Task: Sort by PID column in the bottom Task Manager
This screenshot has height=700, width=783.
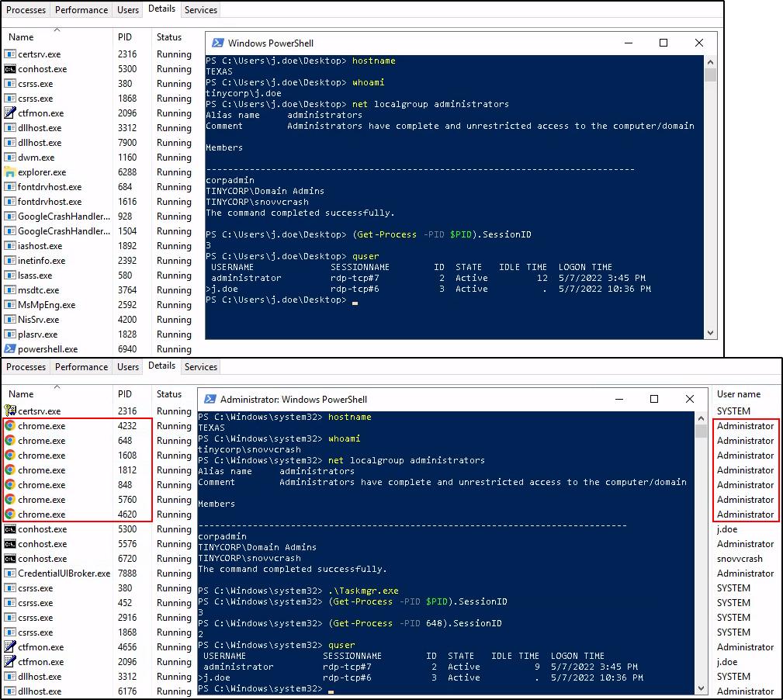Action: pos(125,394)
